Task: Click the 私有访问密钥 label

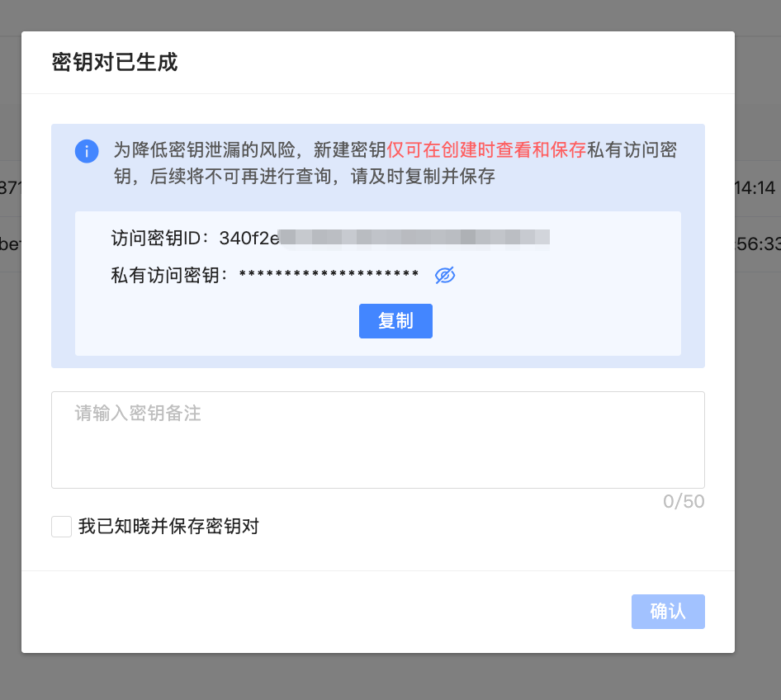Action: point(170,275)
